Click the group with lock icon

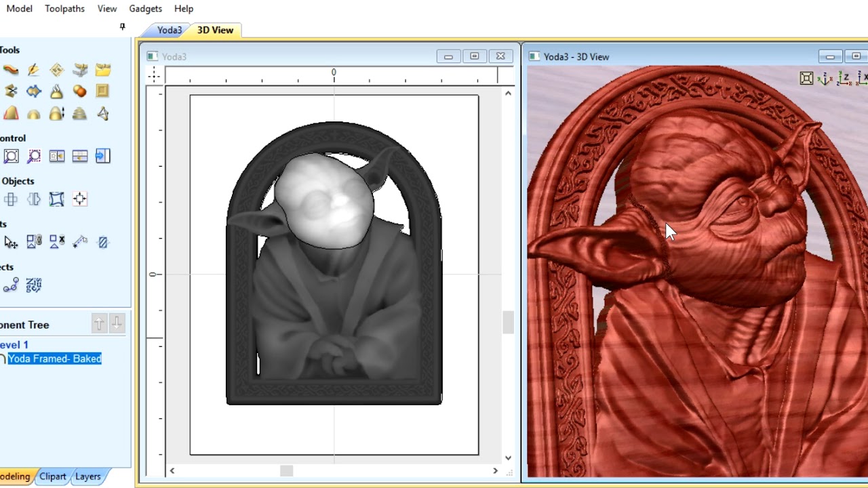[34, 242]
